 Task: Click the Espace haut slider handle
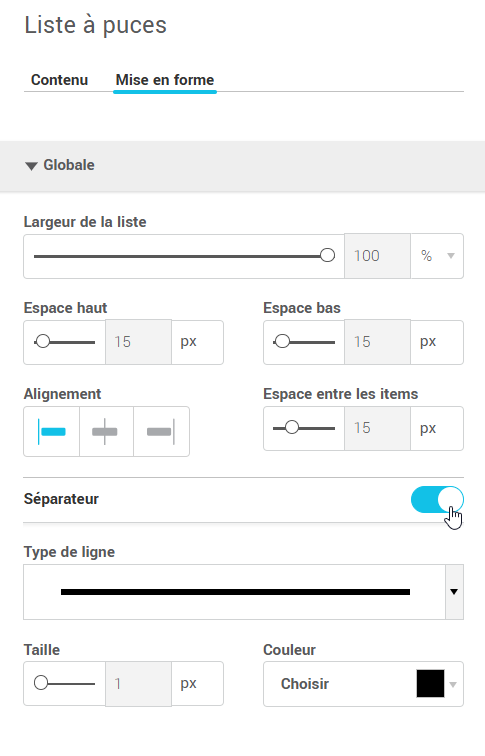[43, 342]
